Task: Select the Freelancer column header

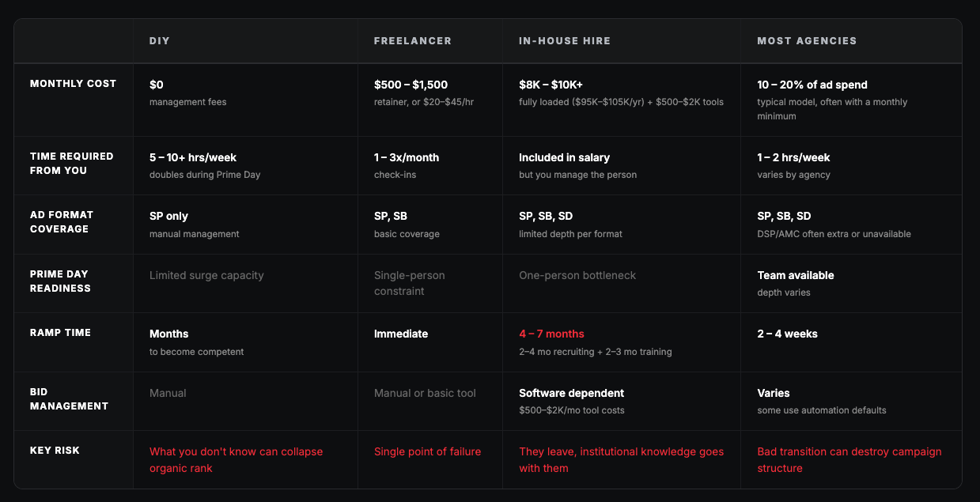Action: tap(412, 41)
